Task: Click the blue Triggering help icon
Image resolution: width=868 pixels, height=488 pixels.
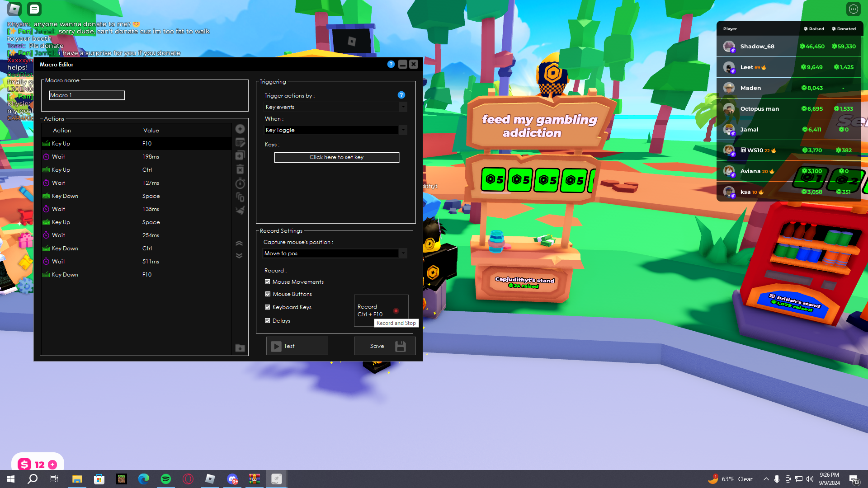Action: (401, 95)
